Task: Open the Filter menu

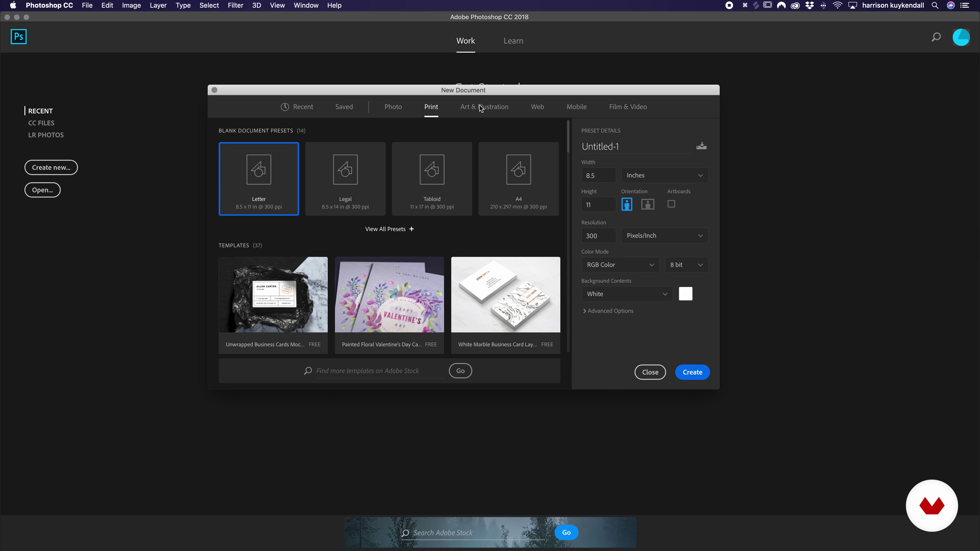Action: (235, 5)
